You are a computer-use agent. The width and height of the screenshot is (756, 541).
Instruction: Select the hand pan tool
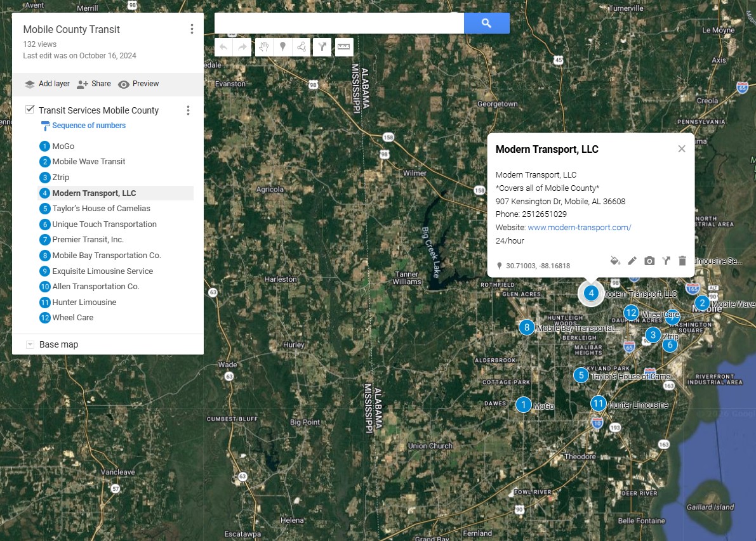pos(263,47)
